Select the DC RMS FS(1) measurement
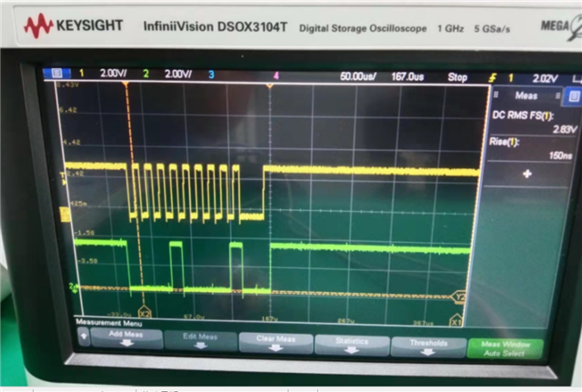Viewport: 582px width, 392px height. pyautogui.click(x=534, y=122)
